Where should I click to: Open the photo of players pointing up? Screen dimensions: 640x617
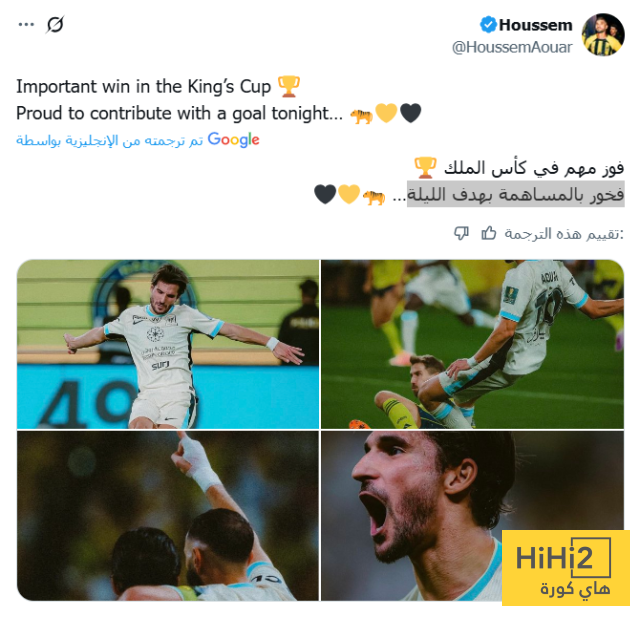[x=168, y=516]
